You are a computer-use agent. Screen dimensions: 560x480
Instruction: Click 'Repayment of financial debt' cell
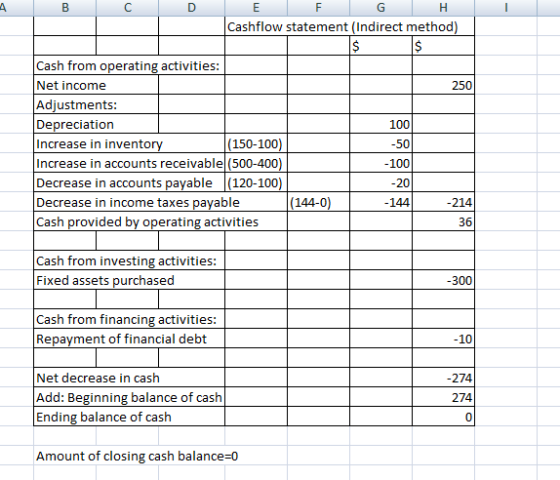(x=129, y=339)
